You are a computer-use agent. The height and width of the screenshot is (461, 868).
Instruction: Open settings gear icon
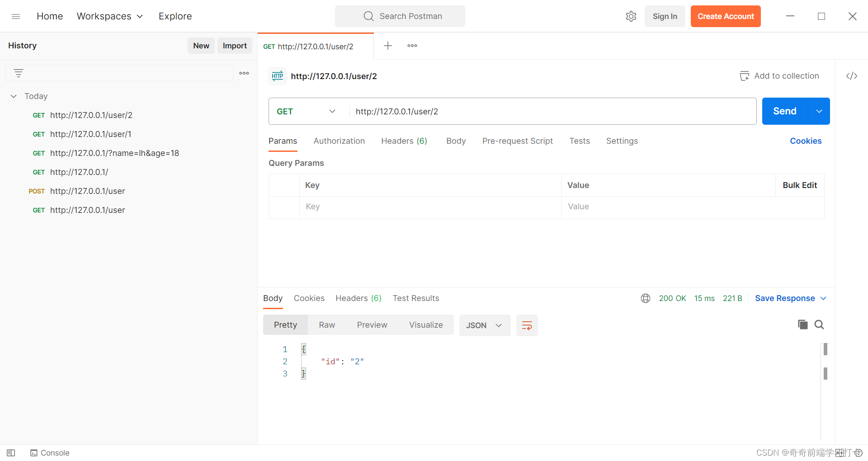[x=631, y=16]
